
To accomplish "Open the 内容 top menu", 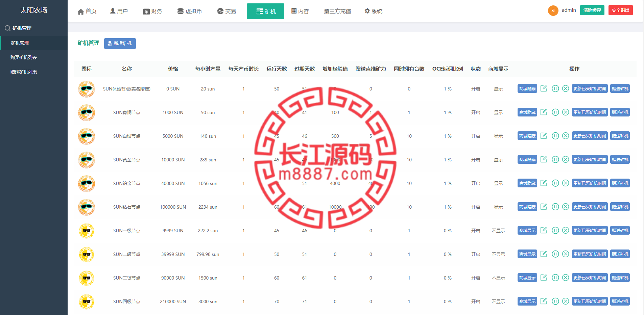I will [x=300, y=11].
